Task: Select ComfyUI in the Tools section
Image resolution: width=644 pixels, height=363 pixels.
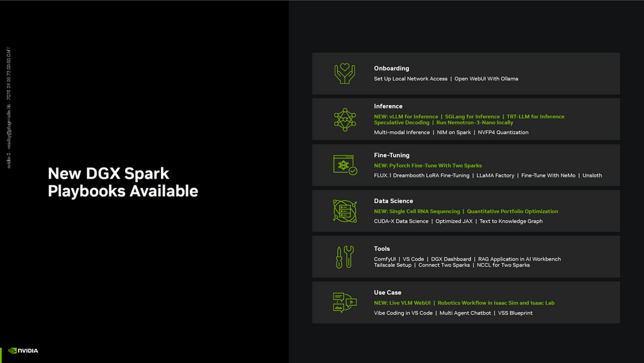Action: coord(385,259)
